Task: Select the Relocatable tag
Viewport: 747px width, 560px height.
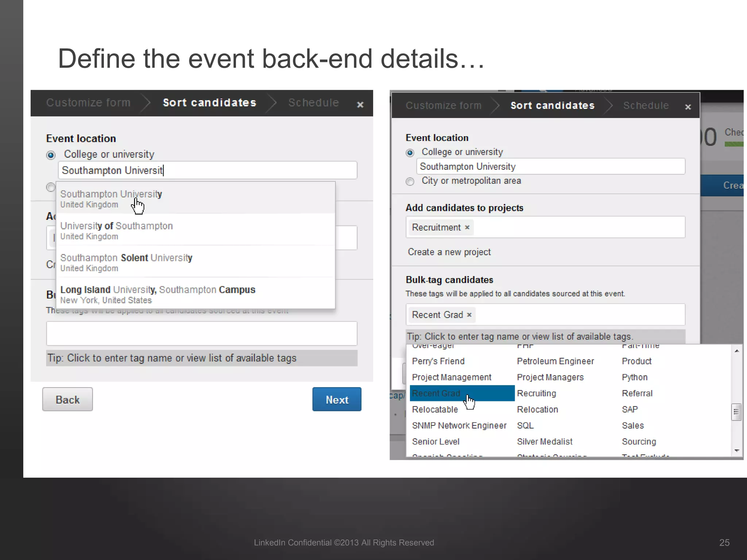Action: 435,409
